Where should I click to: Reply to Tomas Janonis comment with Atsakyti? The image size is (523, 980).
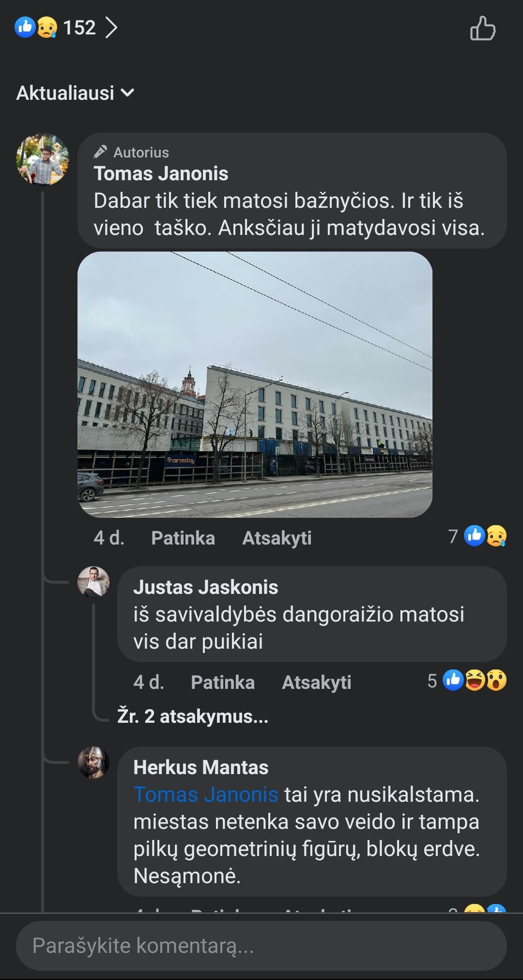[x=277, y=538]
